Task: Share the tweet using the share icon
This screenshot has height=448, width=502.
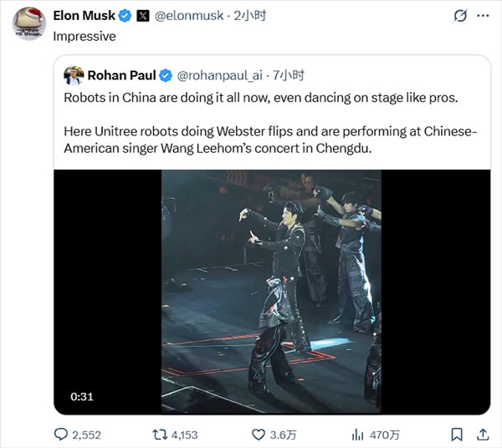Action: 483,434
